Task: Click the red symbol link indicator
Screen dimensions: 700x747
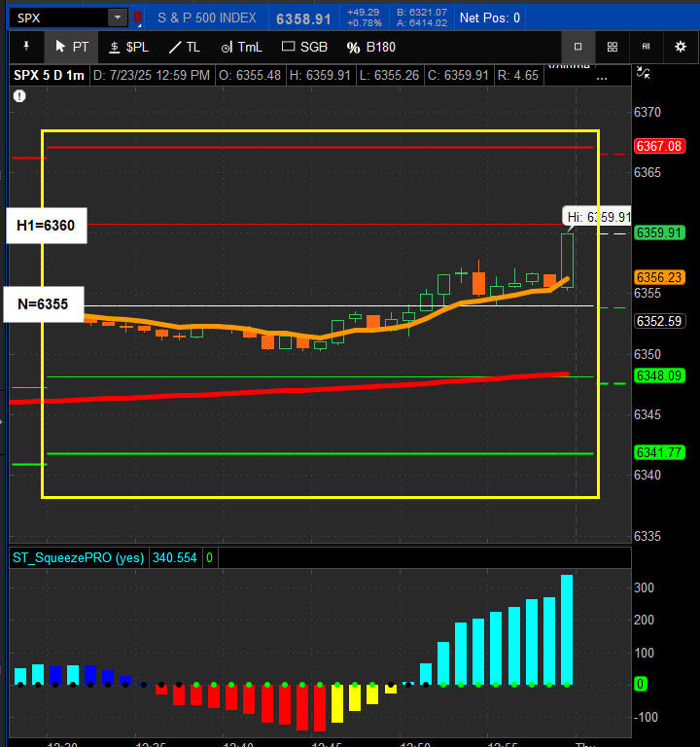Action: 137,18
